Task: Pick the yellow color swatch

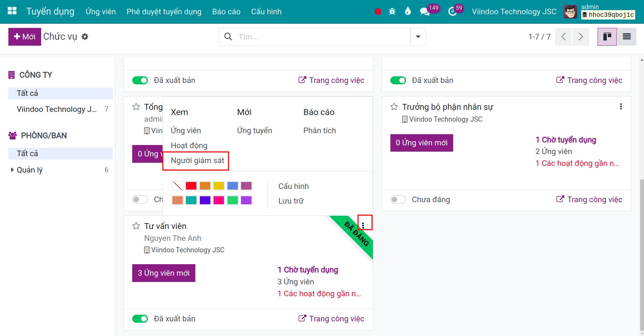Action: pos(219,186)
